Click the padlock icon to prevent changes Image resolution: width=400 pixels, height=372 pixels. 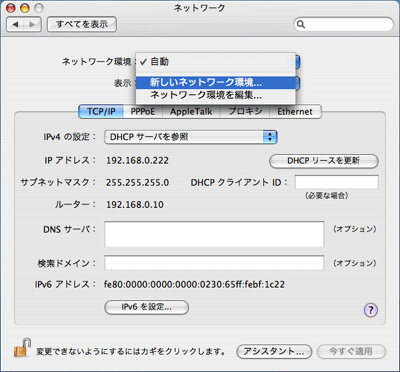click(23, 348)
